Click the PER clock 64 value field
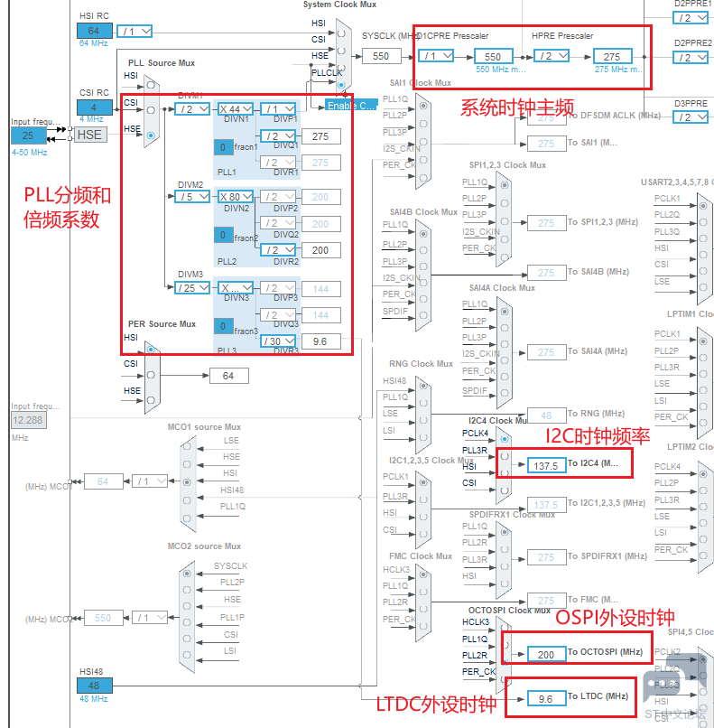The image size is (714, 728). 228,376
